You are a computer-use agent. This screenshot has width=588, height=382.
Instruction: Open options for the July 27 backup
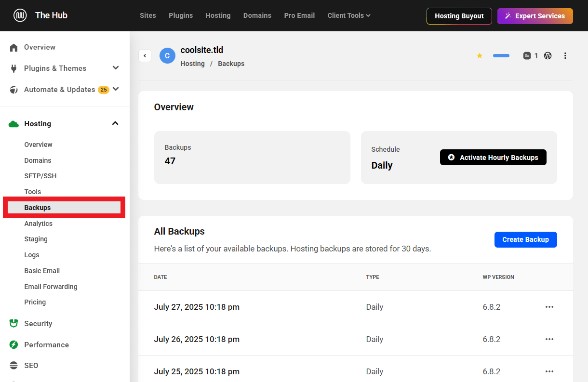[549, 307]
